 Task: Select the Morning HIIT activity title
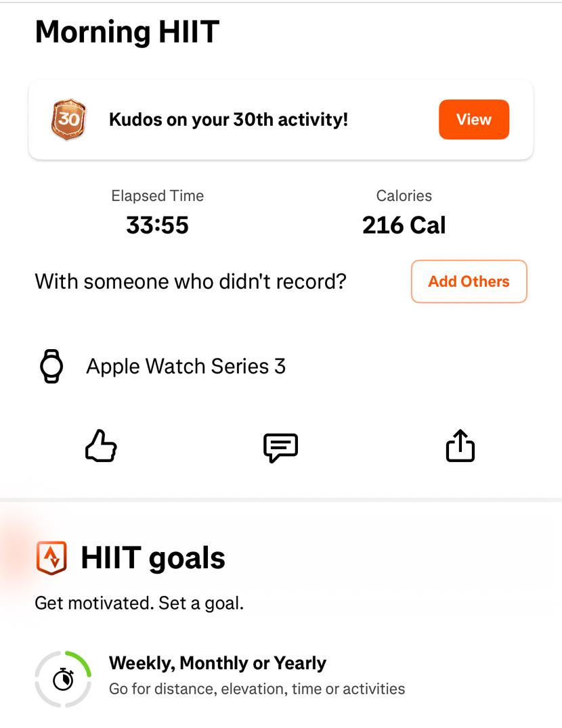[127, 32]
